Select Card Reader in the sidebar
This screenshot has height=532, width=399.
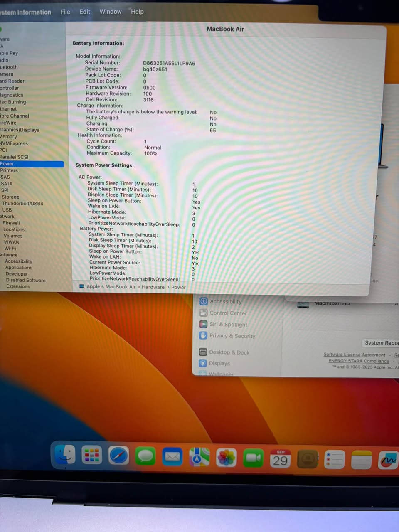point(12,81)
